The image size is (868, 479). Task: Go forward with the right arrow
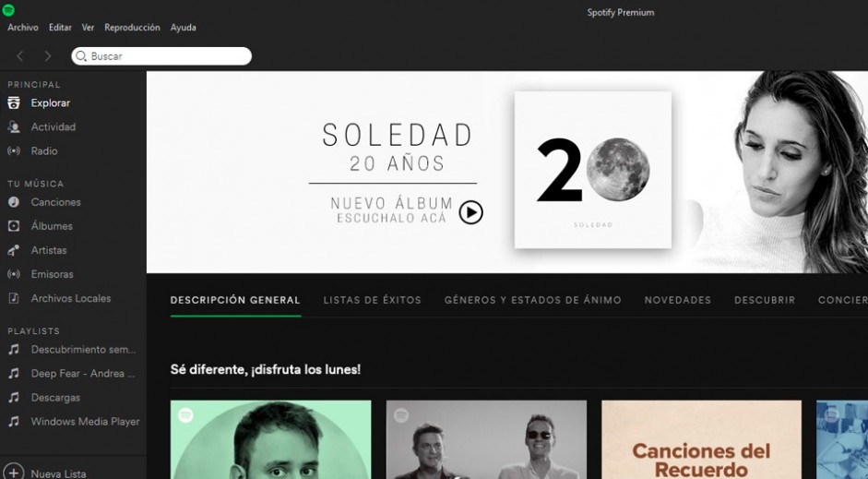pos(48,56)
